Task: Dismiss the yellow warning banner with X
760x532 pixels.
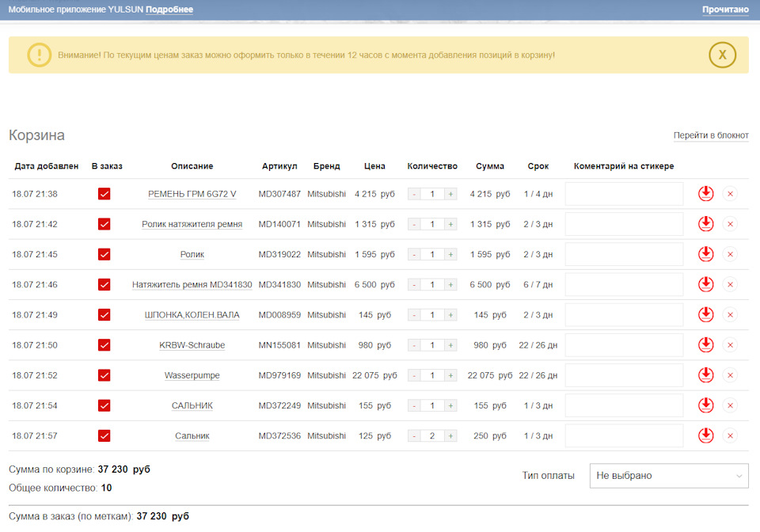Action: click(x=722, y=55)
